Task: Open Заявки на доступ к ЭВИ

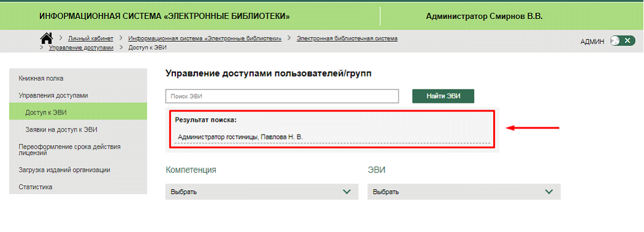Action: point(78,130)
